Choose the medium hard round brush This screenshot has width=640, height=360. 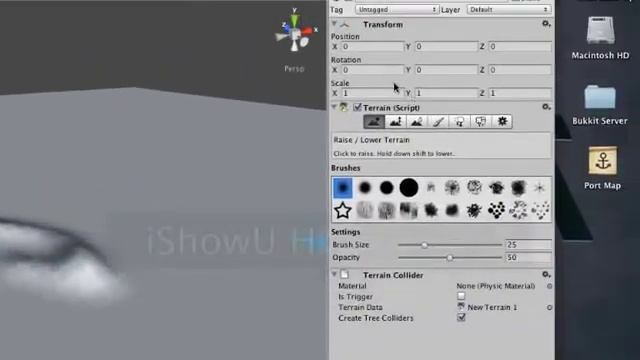coord(387,188)
